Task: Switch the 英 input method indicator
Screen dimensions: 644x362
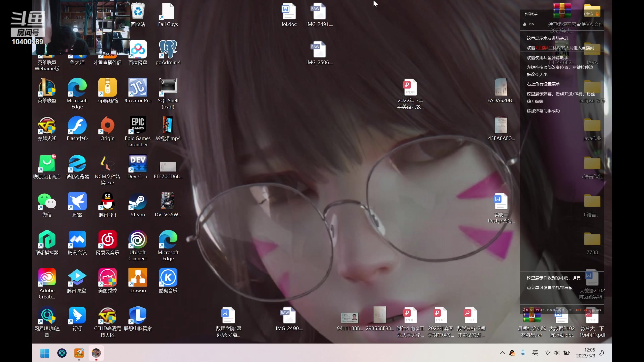Action: [535, 353]
